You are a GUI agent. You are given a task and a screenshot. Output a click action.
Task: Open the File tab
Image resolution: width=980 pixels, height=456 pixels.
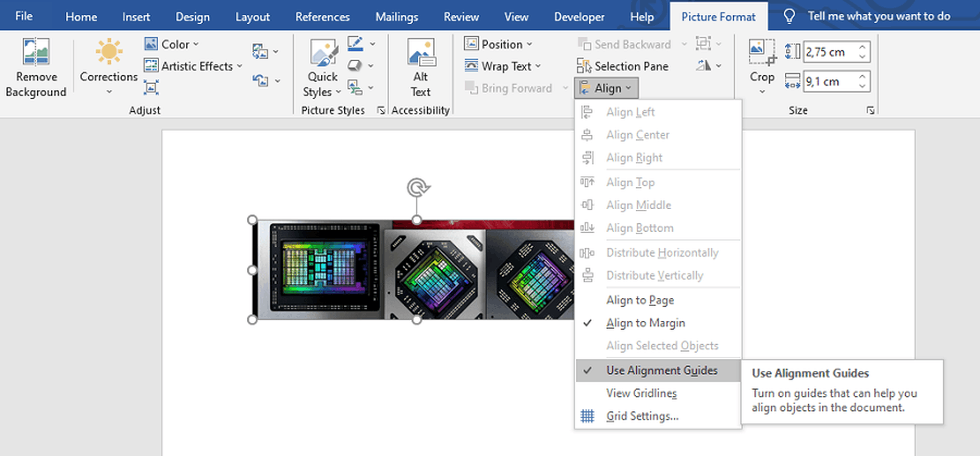coord(24,16)
